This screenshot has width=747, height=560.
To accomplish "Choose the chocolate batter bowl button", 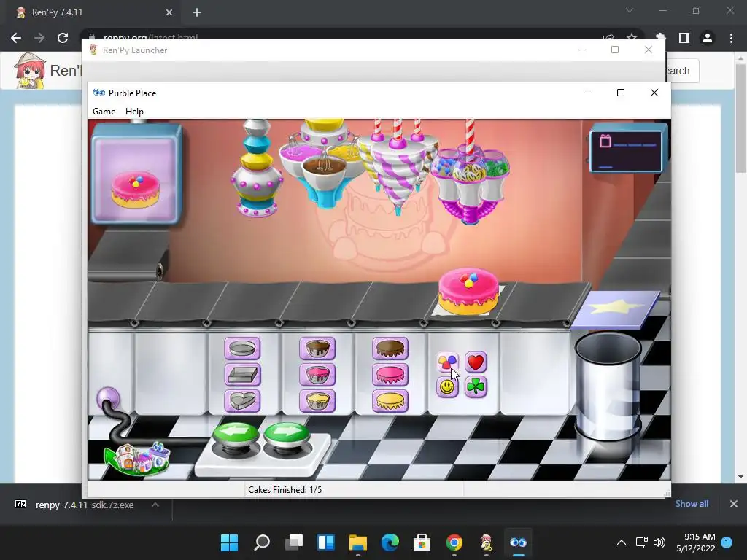I will (317, 349).
